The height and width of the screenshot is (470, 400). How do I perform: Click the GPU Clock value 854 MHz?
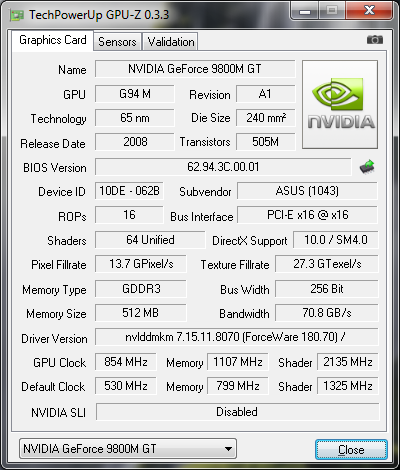tap(126, 362)
